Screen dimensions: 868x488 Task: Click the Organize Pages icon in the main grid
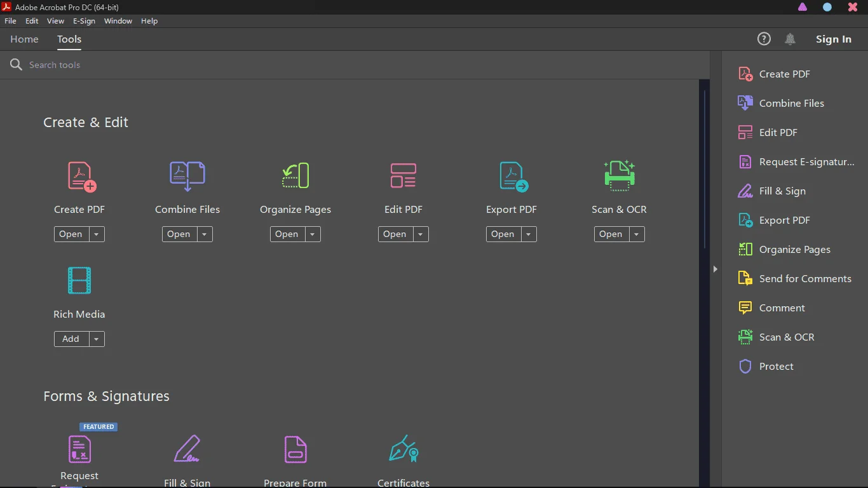(295, 176)
